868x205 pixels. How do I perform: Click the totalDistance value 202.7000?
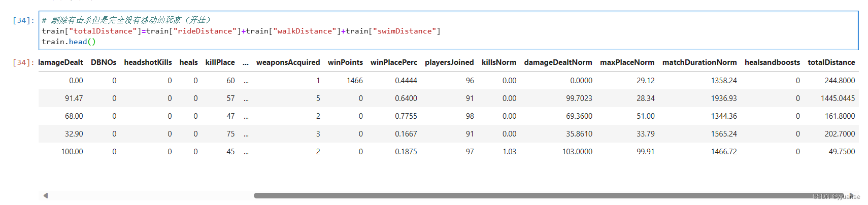coord(840,134)
